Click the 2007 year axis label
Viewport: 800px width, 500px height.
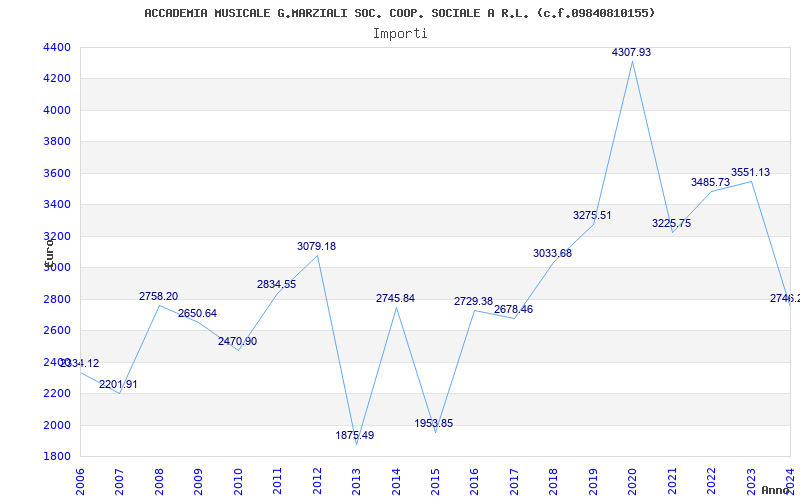click(119, 482)
